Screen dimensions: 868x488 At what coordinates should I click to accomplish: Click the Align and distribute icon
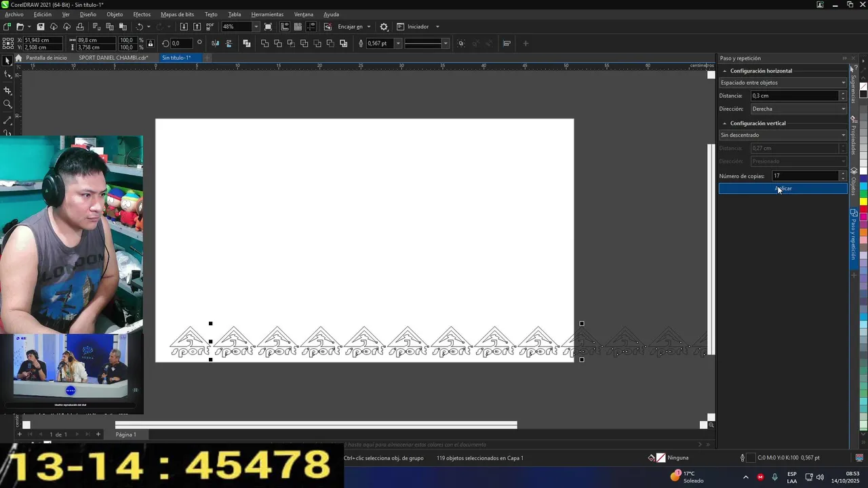(x=507, y=43)
